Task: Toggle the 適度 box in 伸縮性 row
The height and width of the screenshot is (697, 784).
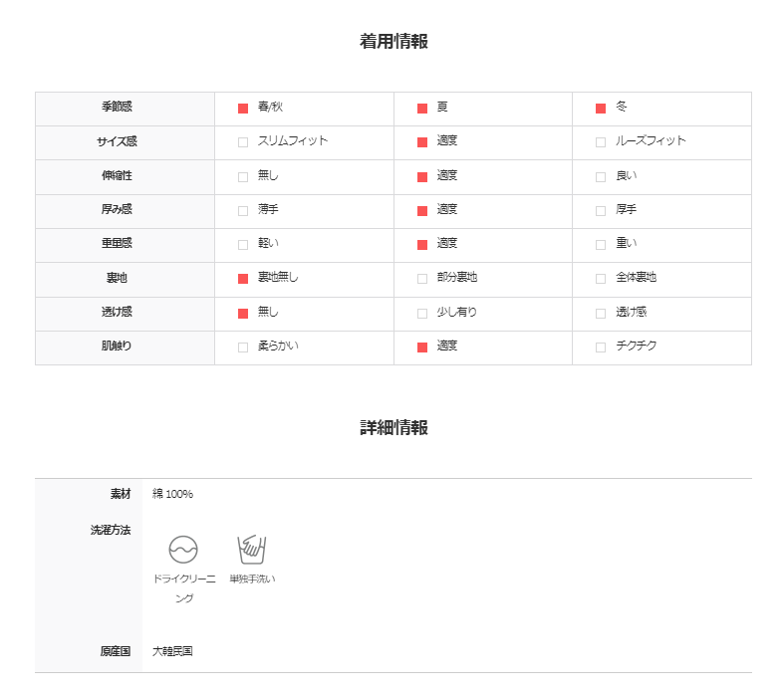Action: point(422,177)
